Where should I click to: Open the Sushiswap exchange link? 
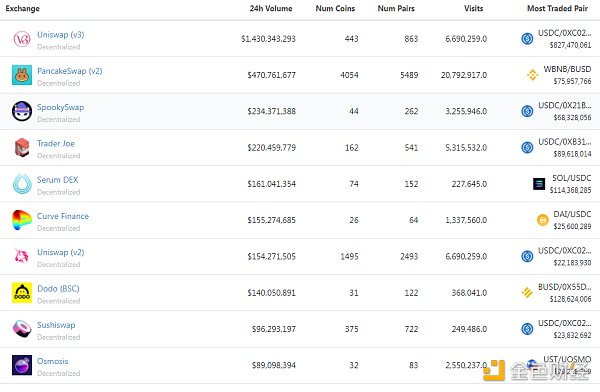(x=56, y=325)
